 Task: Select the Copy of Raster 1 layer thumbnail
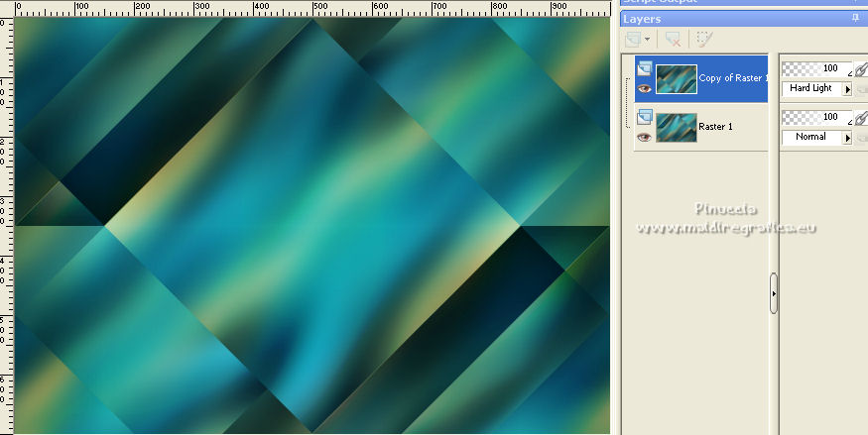[677, 79]
